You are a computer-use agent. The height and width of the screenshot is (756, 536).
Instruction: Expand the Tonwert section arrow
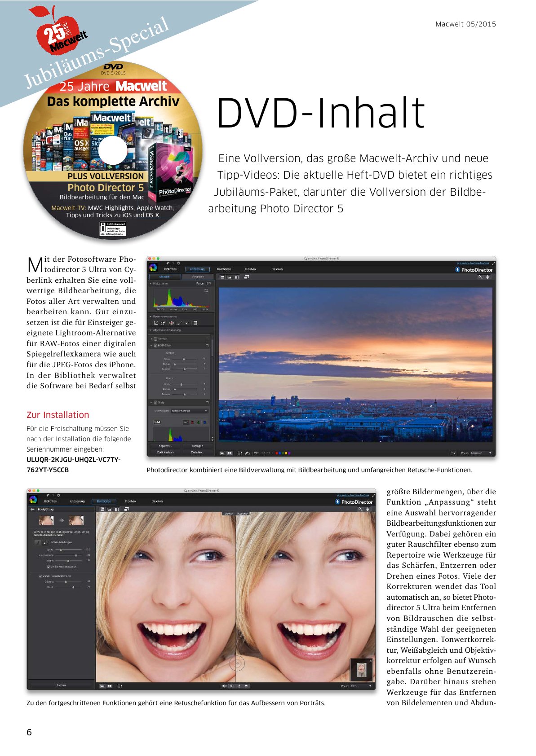tap(151, 339)
